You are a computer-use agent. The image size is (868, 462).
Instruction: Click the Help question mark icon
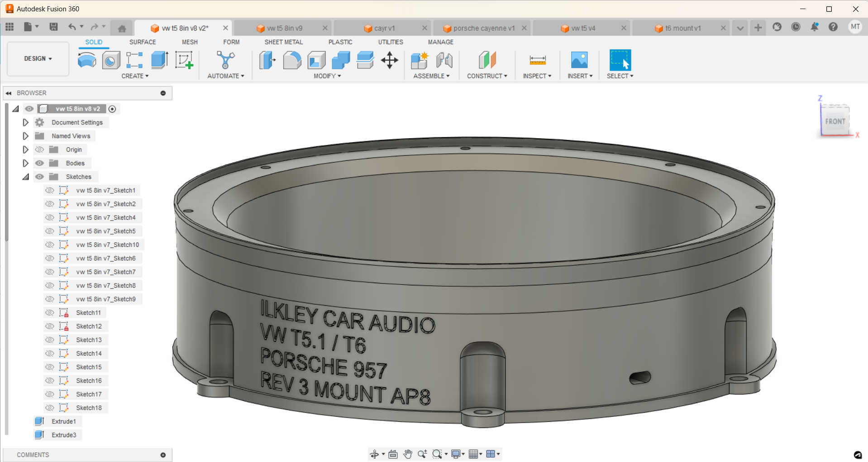(x=833, y=27)
